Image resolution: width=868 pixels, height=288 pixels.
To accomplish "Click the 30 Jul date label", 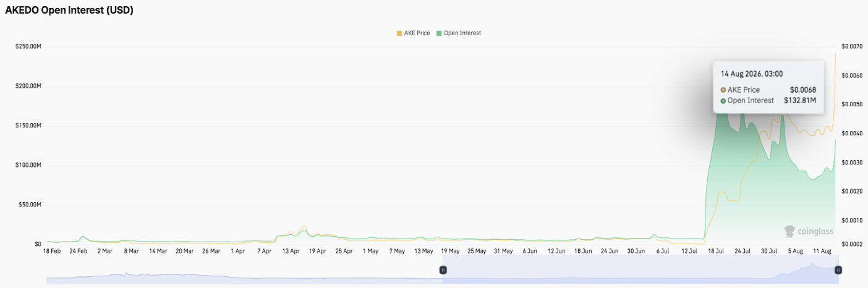I will [769, 252].
